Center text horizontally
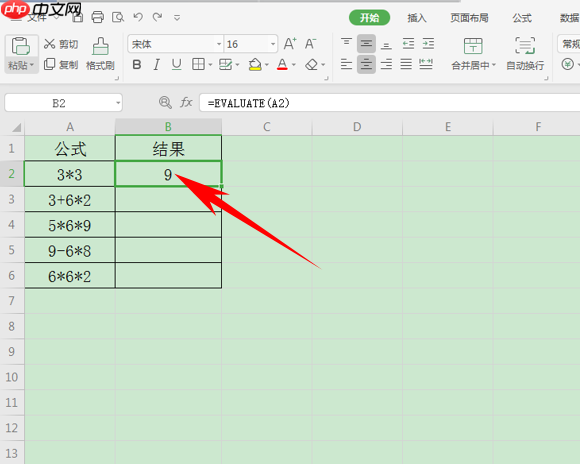Image resolution: width=580 pixels, height=465 pixels. tap(366, 64)
